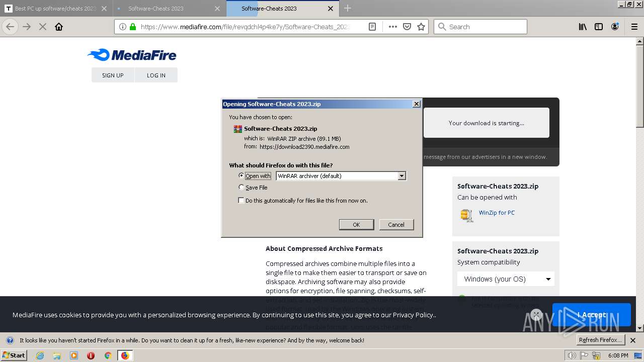Click the Firefox Search input field

click(x=480, y=27)
